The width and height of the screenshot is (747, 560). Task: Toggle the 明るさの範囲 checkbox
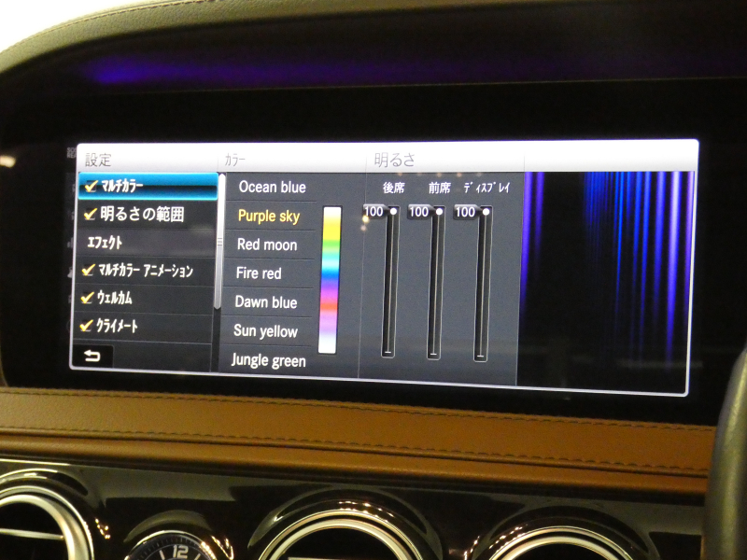point(90,215)
